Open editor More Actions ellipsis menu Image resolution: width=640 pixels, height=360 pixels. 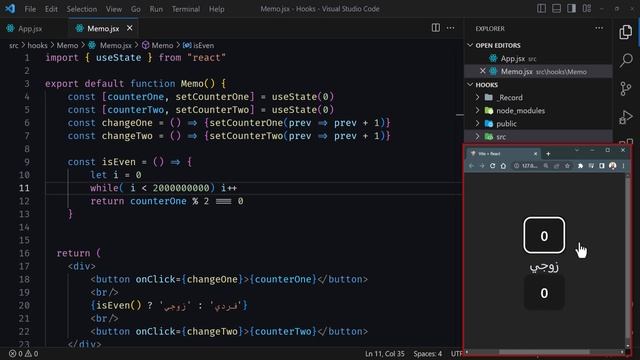pyautogui.click(x=451, y=28)
